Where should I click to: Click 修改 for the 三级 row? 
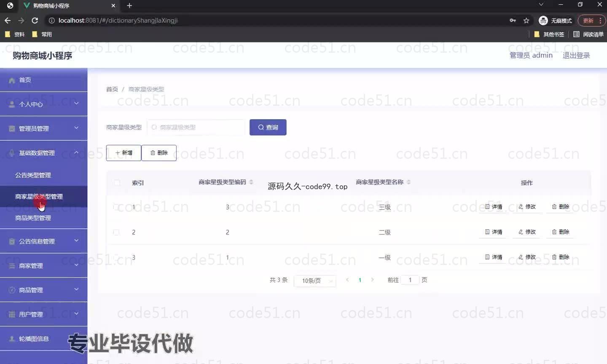pos(527,207)
